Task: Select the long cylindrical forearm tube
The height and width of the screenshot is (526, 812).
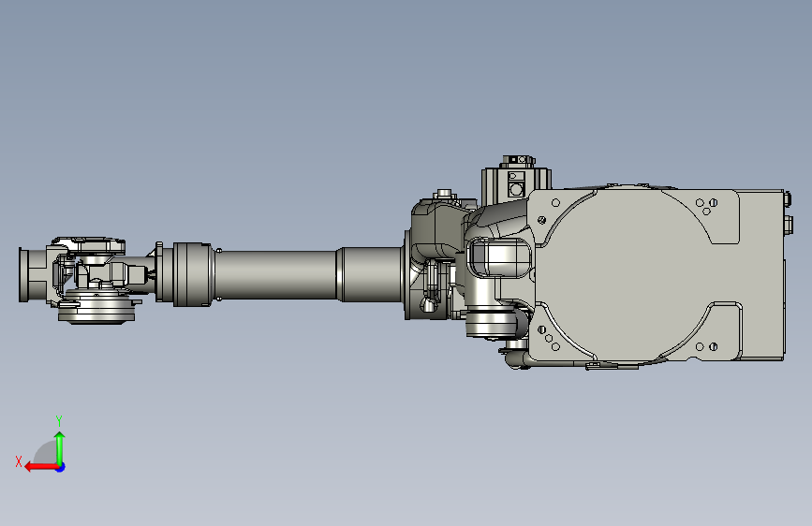Action: pos(276,275)
